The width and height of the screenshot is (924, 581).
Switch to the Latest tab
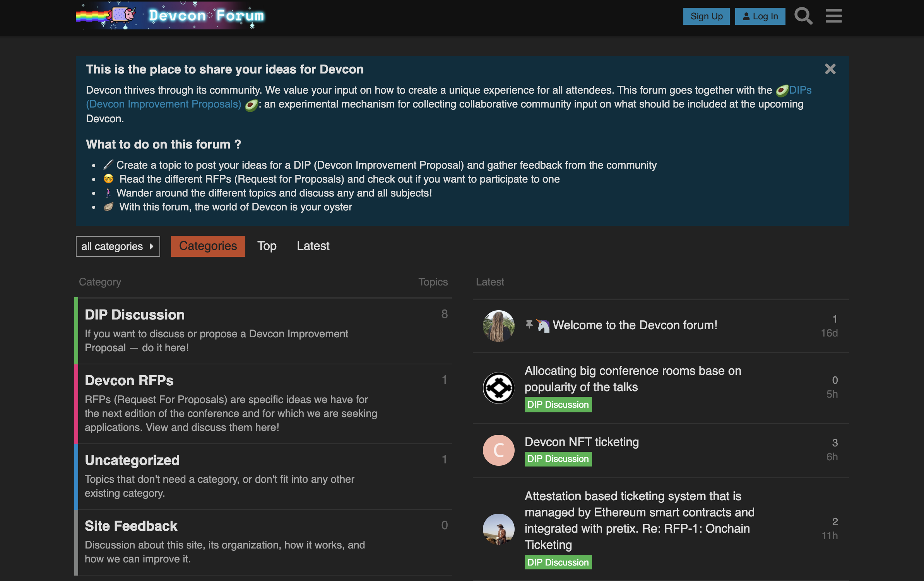pos(313,246)
